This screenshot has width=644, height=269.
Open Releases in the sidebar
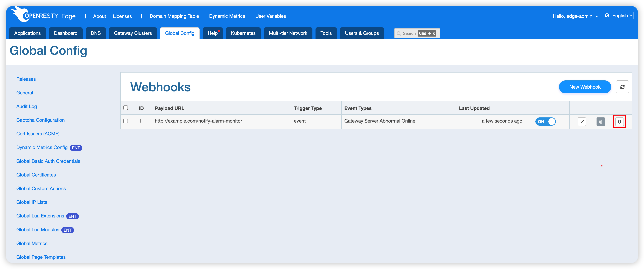[26, 79]
